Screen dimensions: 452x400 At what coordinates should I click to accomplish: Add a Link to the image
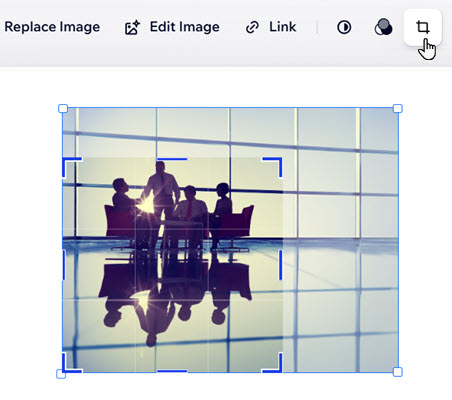coord(270,27)
